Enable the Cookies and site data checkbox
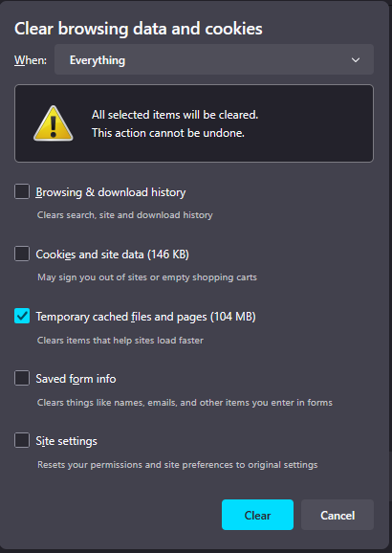The width and height of the screenshot is (392, 553). (x=22, y=254)
